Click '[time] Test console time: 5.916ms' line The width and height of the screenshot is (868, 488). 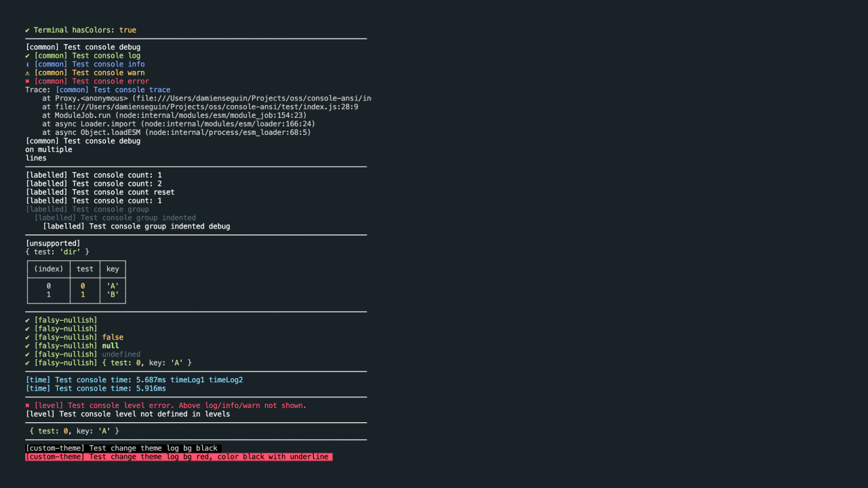click(96, 388)
